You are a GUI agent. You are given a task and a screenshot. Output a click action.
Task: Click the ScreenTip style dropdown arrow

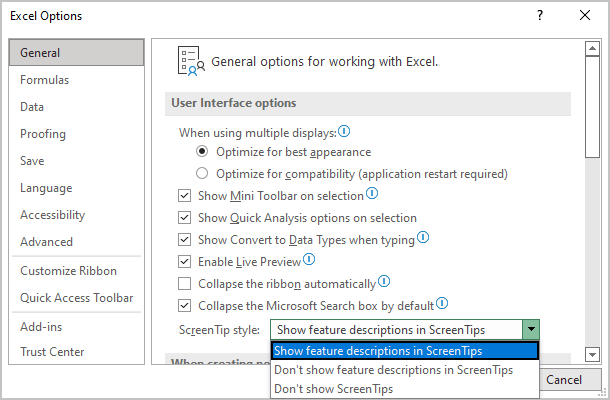[531, 330]
